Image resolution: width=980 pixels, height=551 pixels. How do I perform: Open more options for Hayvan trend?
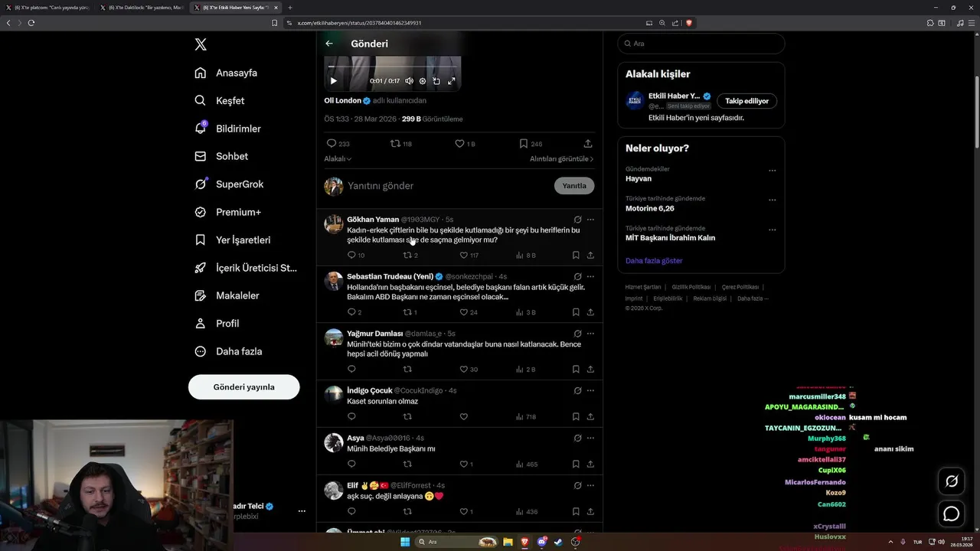[772, 171]
